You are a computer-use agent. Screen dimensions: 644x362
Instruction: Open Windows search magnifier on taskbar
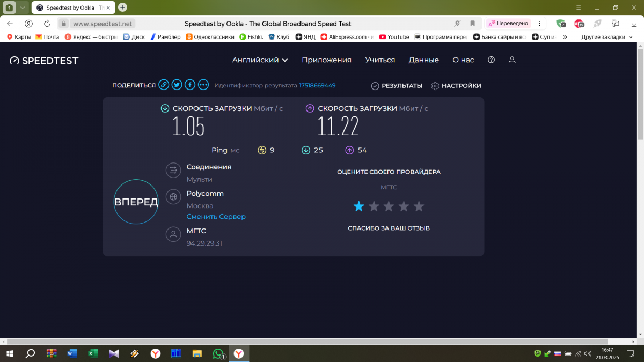(31, 353)
